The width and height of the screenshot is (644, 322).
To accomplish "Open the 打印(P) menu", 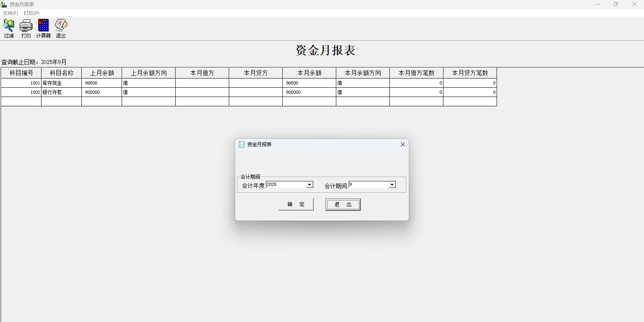I will (x=31, y=13).
